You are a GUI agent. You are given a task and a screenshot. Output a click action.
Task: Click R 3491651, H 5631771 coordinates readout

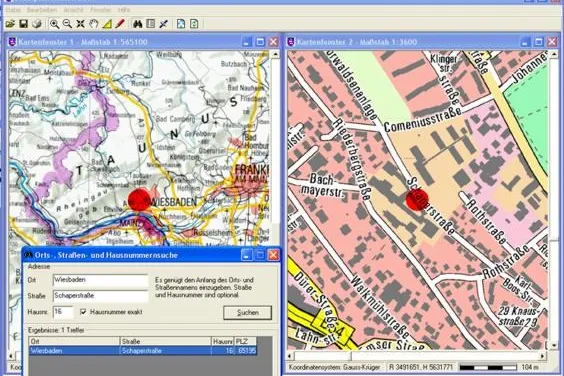pos(421,367)
